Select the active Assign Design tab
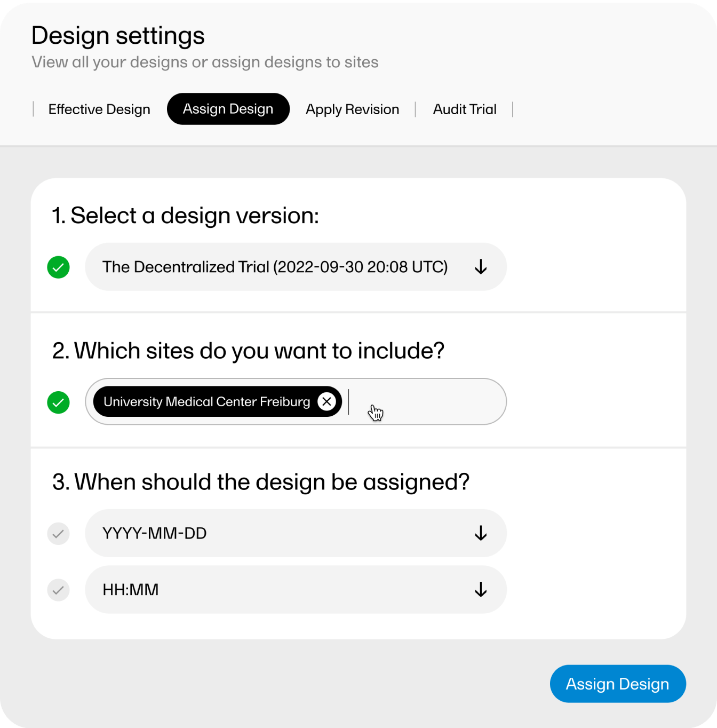This screenshot has height=728, width=717. coord(228,109)
